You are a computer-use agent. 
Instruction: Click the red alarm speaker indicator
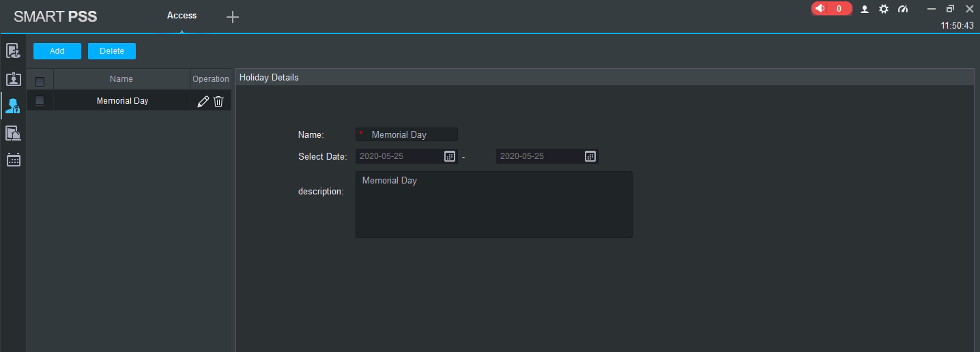tap(831, 9)
